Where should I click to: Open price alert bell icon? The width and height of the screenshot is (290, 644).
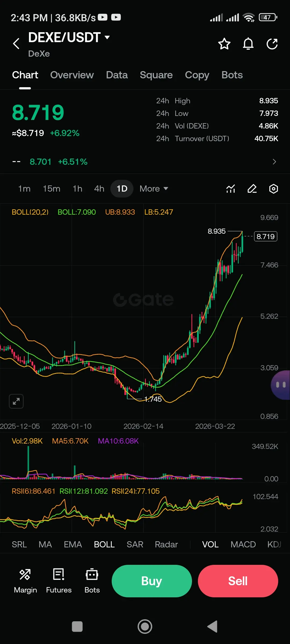[x=248, y=44]
